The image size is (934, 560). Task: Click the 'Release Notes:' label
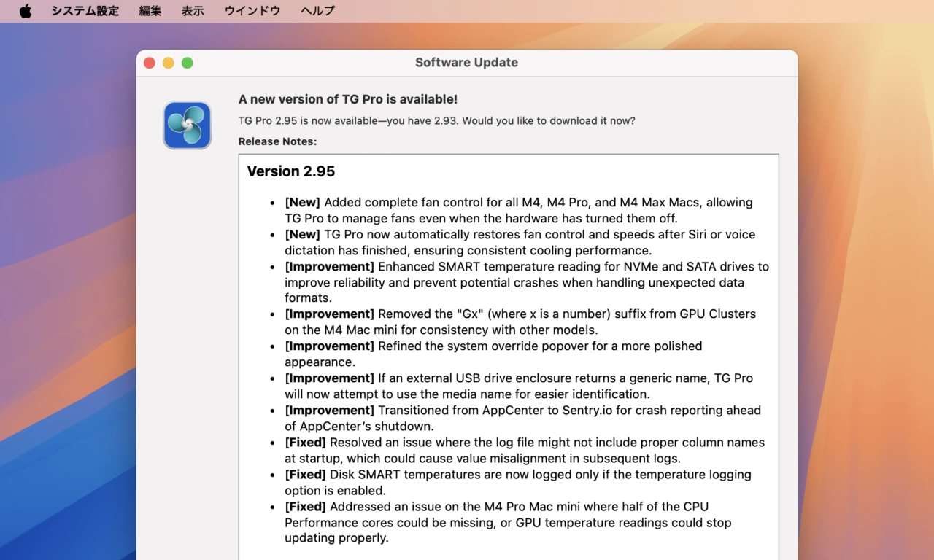pos(277,141)
